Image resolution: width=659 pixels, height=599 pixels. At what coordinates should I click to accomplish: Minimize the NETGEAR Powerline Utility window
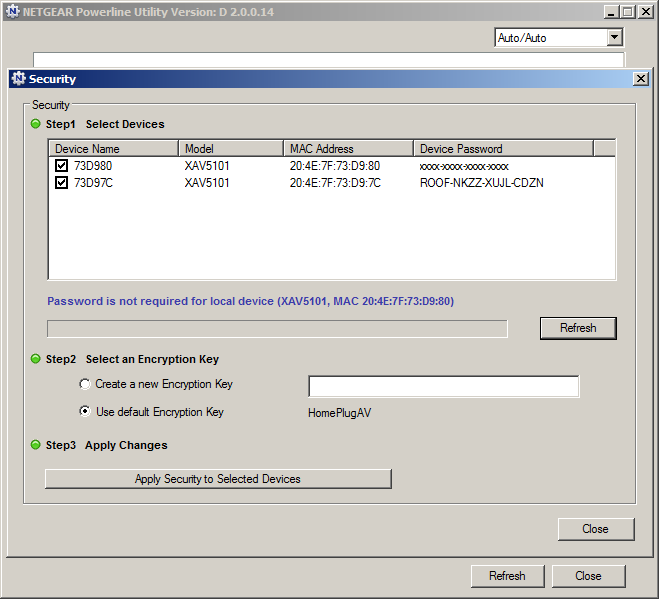[611, 12]
